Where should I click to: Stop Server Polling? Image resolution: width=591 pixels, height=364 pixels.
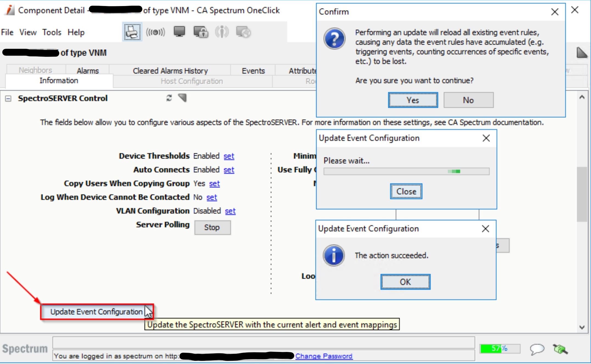[212, 227]
